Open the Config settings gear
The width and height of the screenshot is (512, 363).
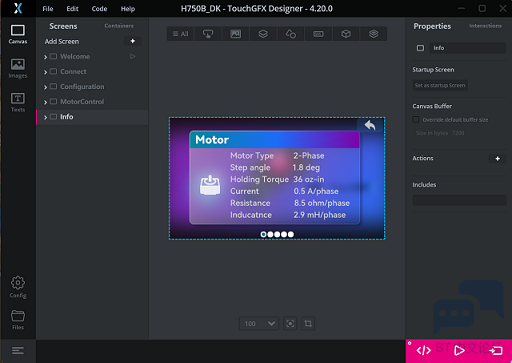pos(18,287)
